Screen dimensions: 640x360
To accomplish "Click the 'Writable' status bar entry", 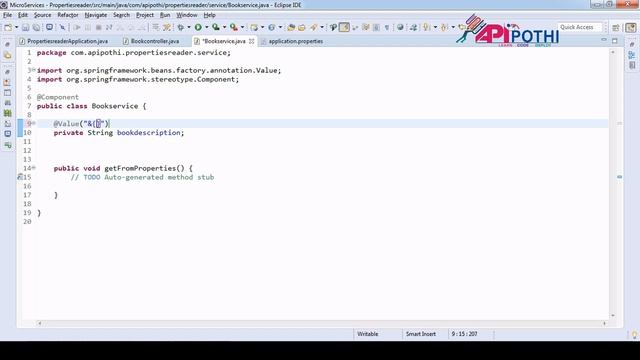I will pos(368,334).
